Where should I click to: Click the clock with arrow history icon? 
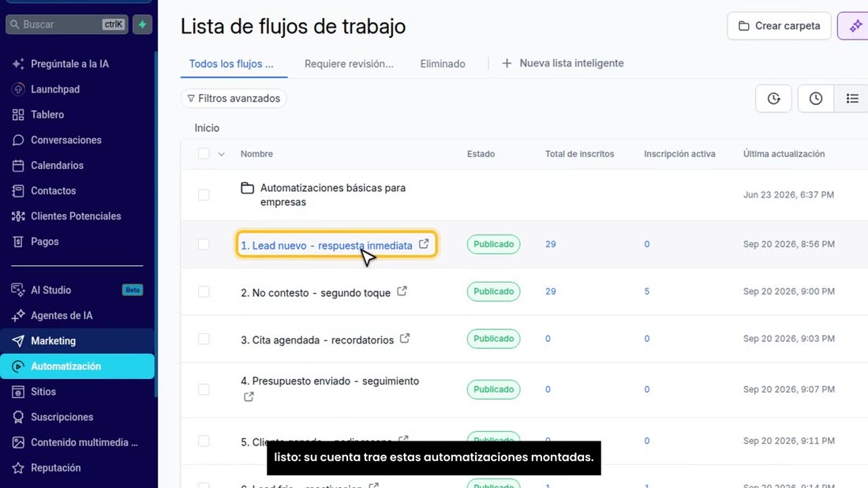[x=773, y=99]
